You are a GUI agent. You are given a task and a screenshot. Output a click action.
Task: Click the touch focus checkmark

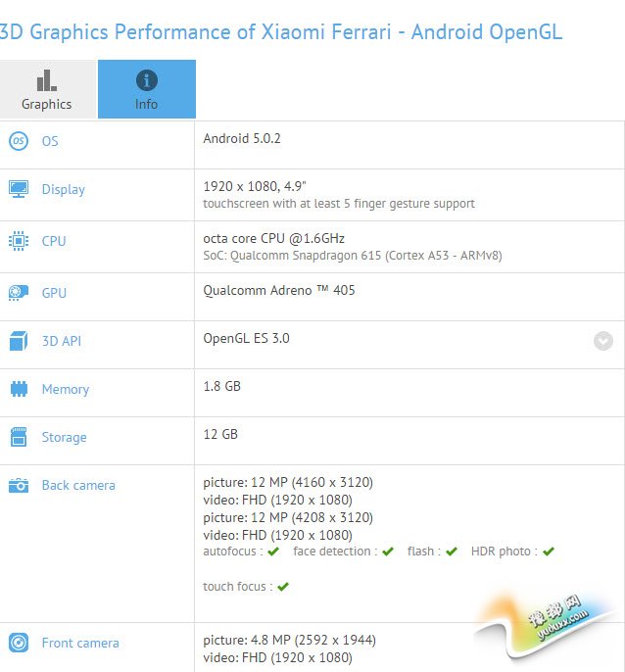click(x=283, y=587)
